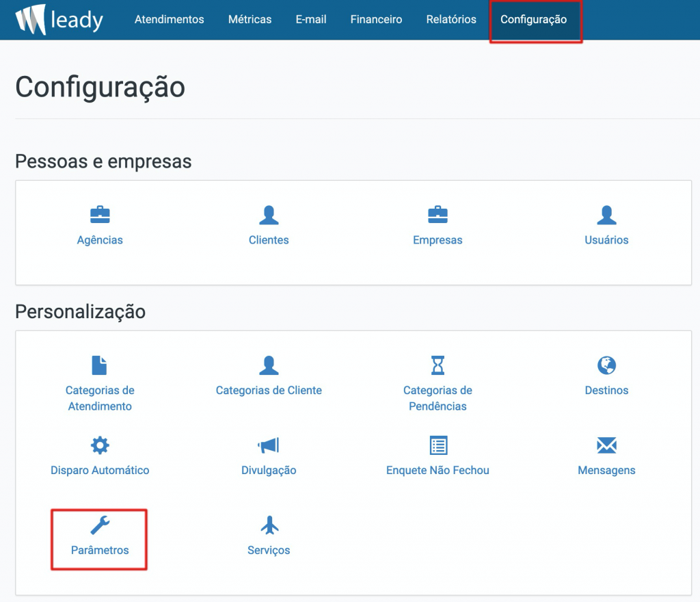Open the Serviços link
Image resolution: width=700 pixels, height=602 pixels.
(269, 551)
